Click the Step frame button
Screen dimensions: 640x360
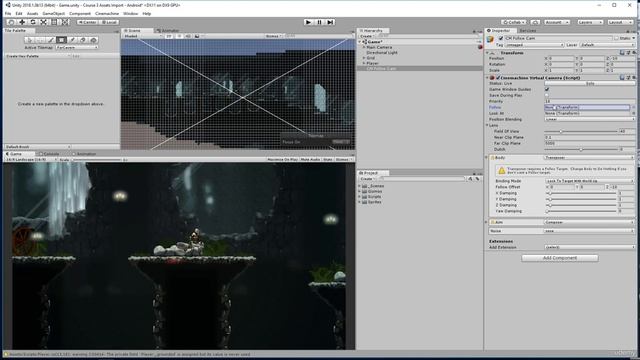click(x=331, y=22)
